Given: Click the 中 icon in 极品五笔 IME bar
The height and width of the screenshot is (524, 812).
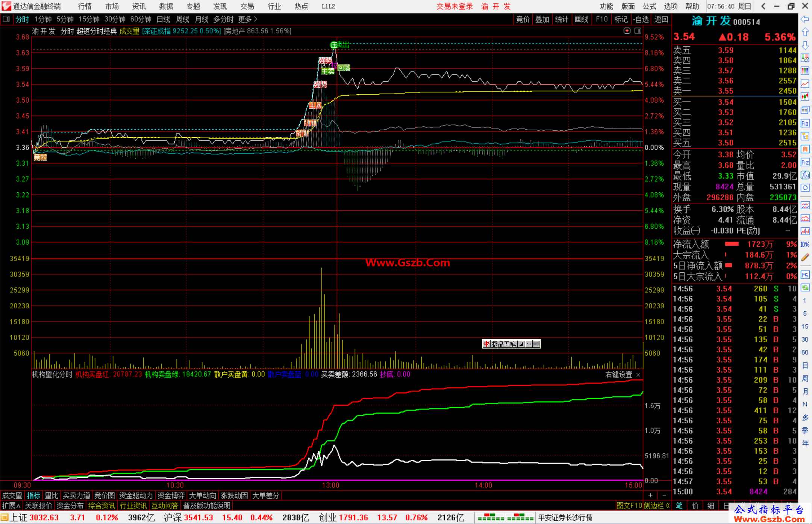Looking at the screenshot, I should [487, 344].
